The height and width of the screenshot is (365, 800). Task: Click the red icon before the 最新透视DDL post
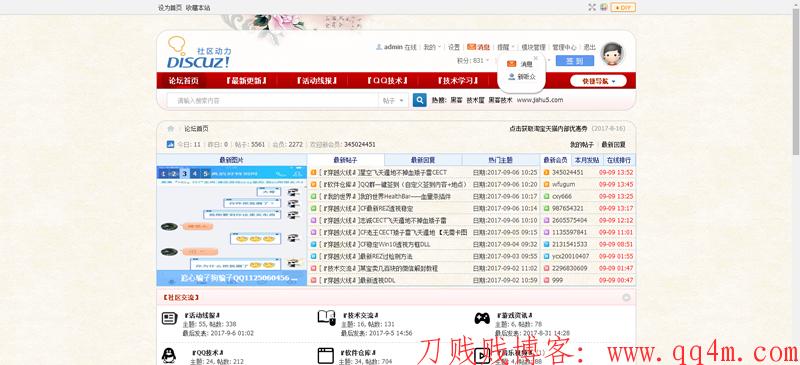(x=313, y=280)
